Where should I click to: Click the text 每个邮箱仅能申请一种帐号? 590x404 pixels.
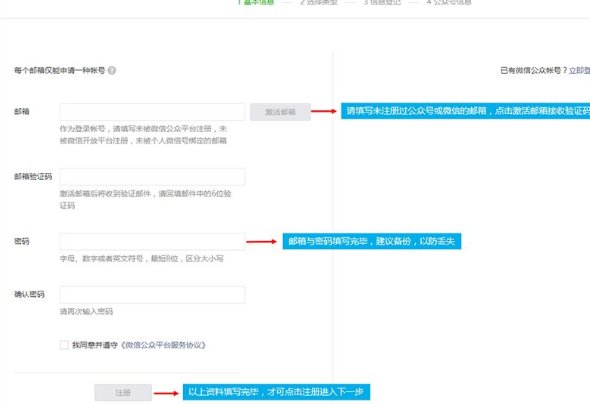point(59,70)
